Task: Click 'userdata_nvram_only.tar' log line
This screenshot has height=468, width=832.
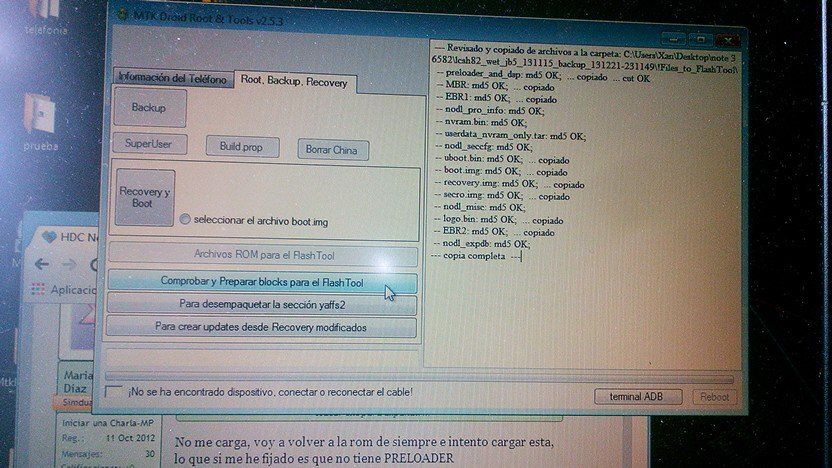Action: (510, 136)
